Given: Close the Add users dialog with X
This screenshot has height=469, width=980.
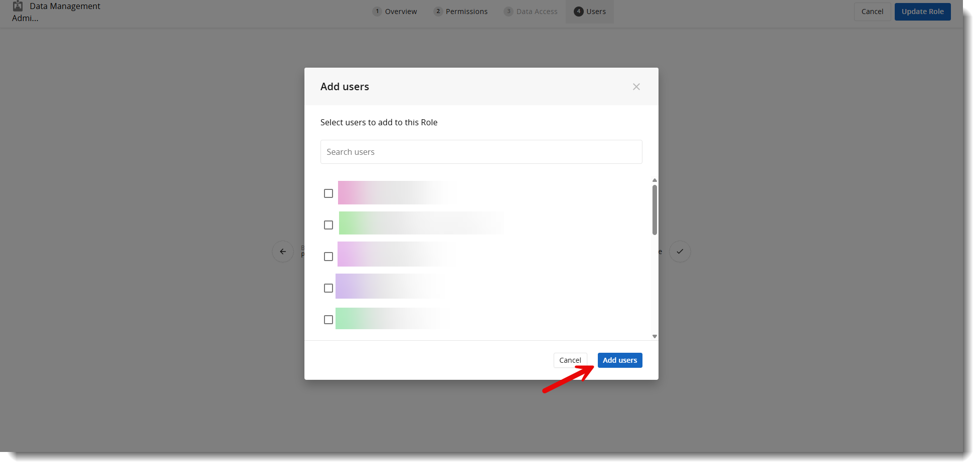Looking at the screenshot, I should [636, 87].
